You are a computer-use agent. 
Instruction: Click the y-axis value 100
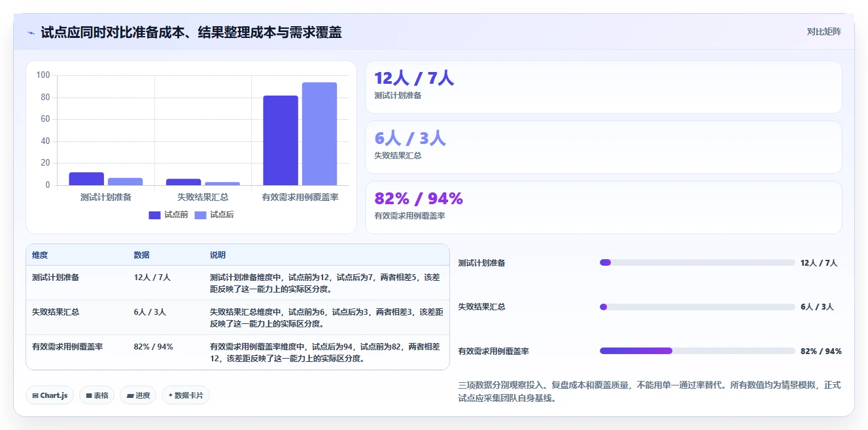click(x=43, y=75)
